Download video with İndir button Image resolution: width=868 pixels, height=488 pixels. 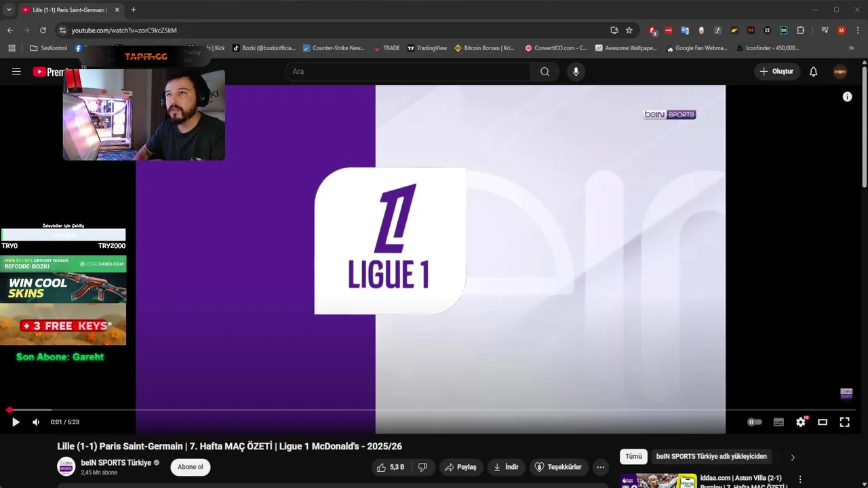click(506, 467)
